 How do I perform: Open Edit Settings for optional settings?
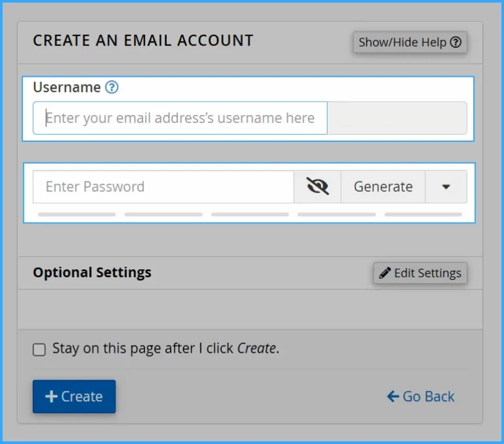(x=420, y=273)
